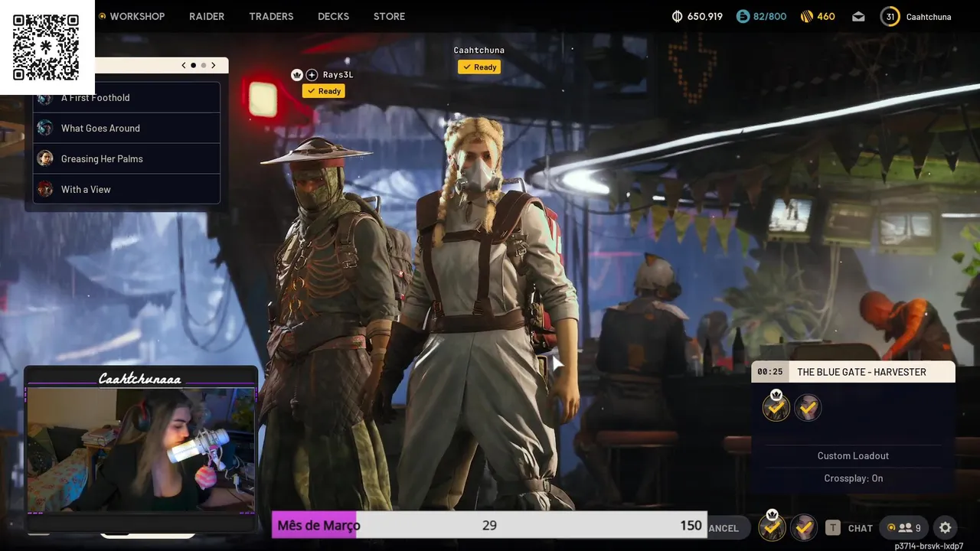
Task: Open the Caahtchuna profile name
Action: 929,16
